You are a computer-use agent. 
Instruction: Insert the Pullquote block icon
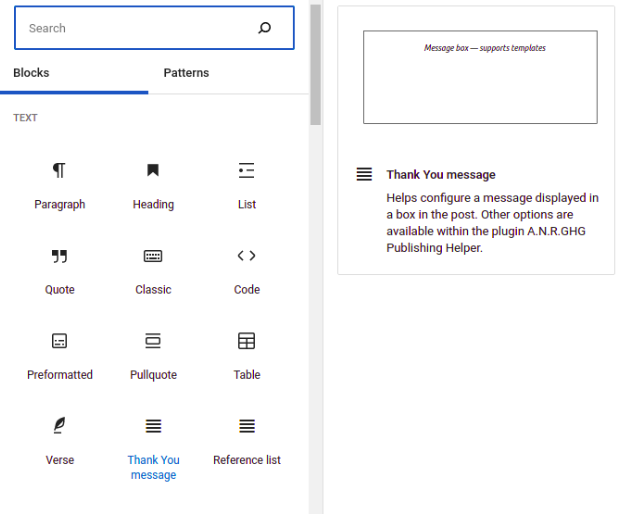(153, 341)
